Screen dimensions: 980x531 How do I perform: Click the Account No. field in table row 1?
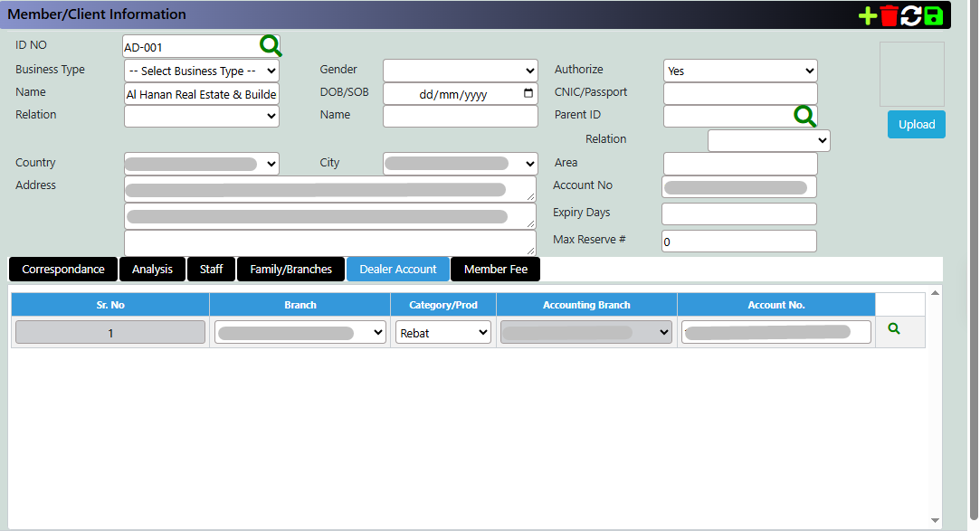tap(775, 332)
